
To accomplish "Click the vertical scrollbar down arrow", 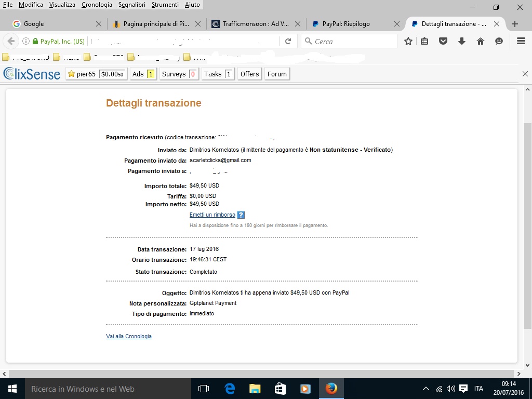I will pos(527,365).
